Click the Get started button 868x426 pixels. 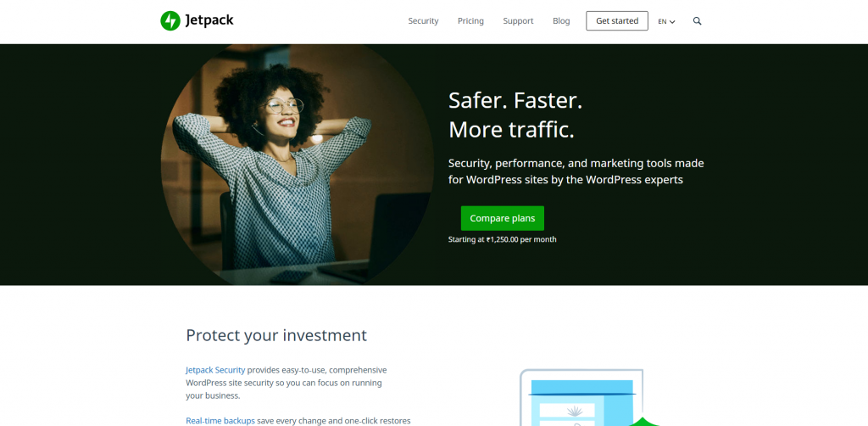(617, 21)
